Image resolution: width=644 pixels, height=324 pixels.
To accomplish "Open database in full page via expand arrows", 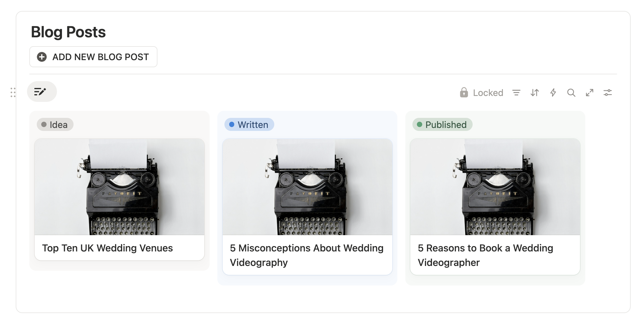I will click(x=589, y=93).
